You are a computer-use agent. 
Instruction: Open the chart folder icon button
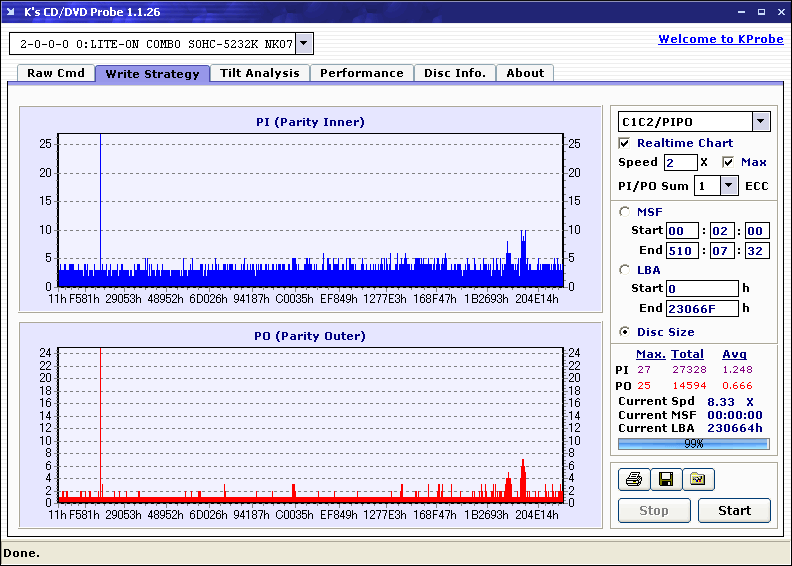698,479
